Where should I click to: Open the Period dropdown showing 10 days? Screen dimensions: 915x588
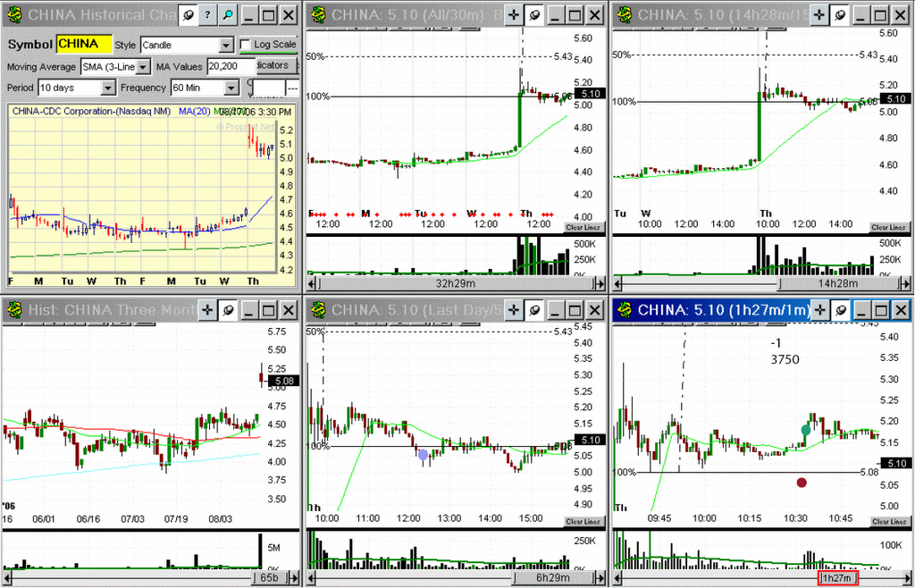pos(108,88)
